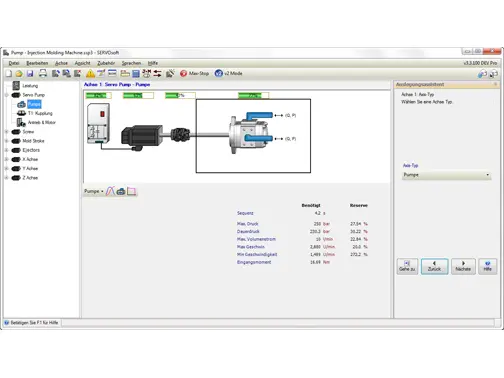The image size is (504, 378).
Task: Click the 2-M gearbox toolbar icon
Action: tap(146, 73)
